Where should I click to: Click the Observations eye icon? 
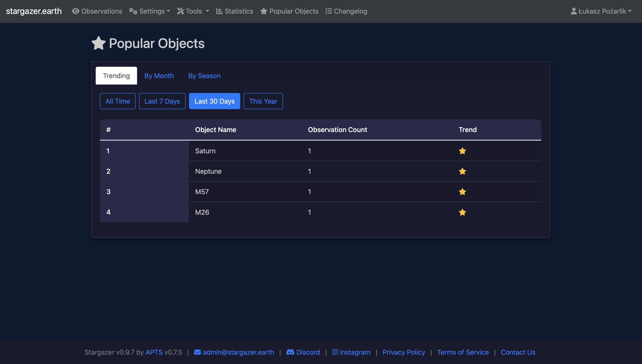[75, 11]
